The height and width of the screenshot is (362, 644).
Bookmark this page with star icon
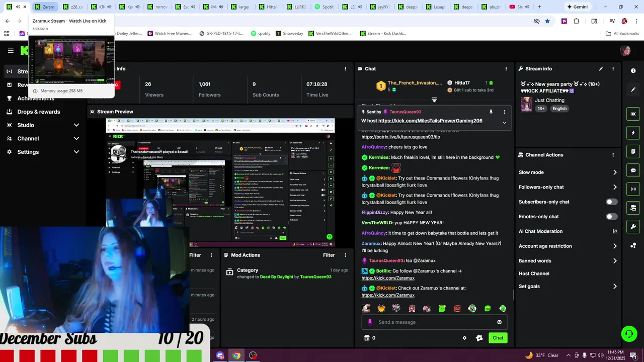pos(547,21)
